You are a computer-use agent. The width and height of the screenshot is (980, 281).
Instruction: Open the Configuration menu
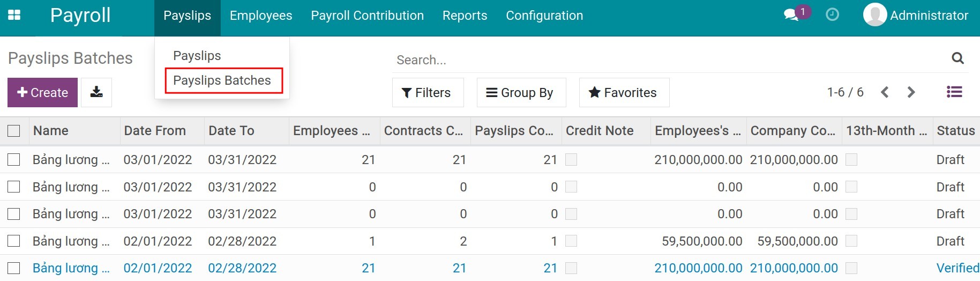(544, 16)
